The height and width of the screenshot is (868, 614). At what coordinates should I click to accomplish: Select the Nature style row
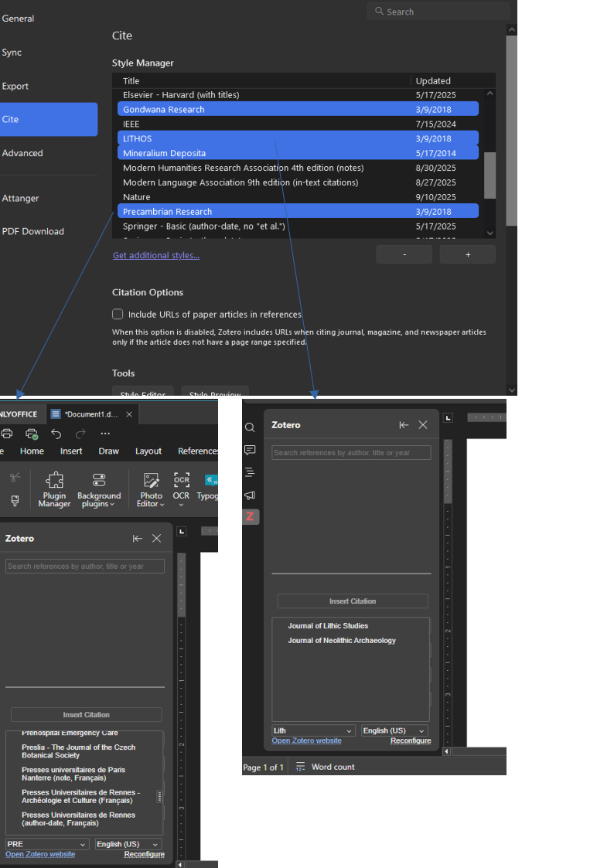137,197
